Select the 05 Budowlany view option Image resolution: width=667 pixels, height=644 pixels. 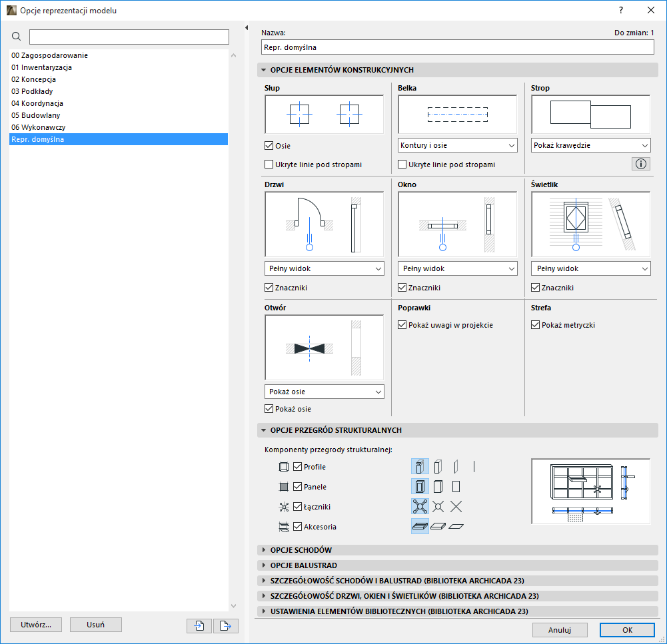(35, 115)
